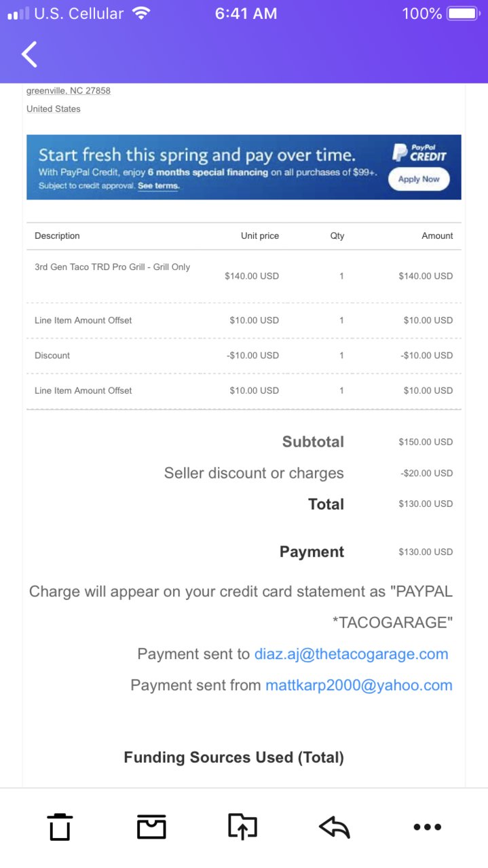This screenshot has width=488, height=868.
Task: Tap the battery indicator icon
Action: click(463, 14)
